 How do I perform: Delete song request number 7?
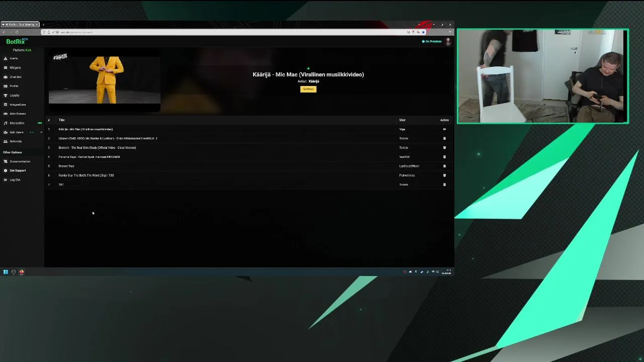(x=444, y=185)
